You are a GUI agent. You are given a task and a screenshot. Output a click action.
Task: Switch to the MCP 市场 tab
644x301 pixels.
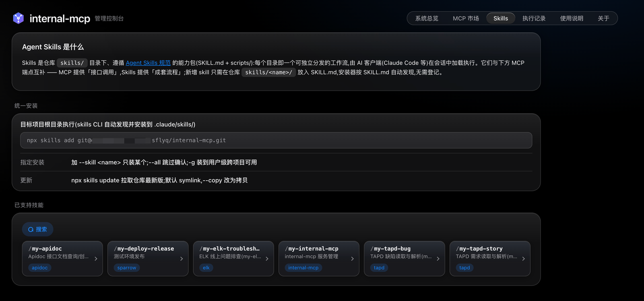click(466, 18)
